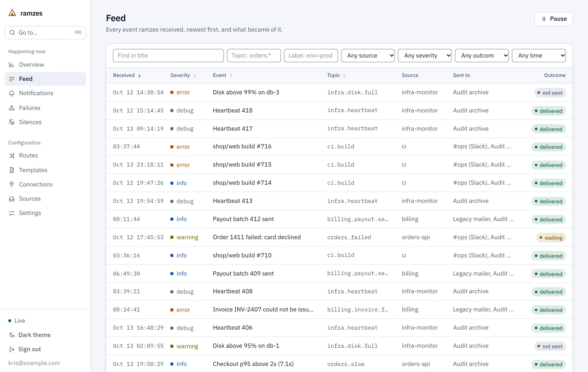
Task: Sort by Severity column header
Action: tap(183, 75)
